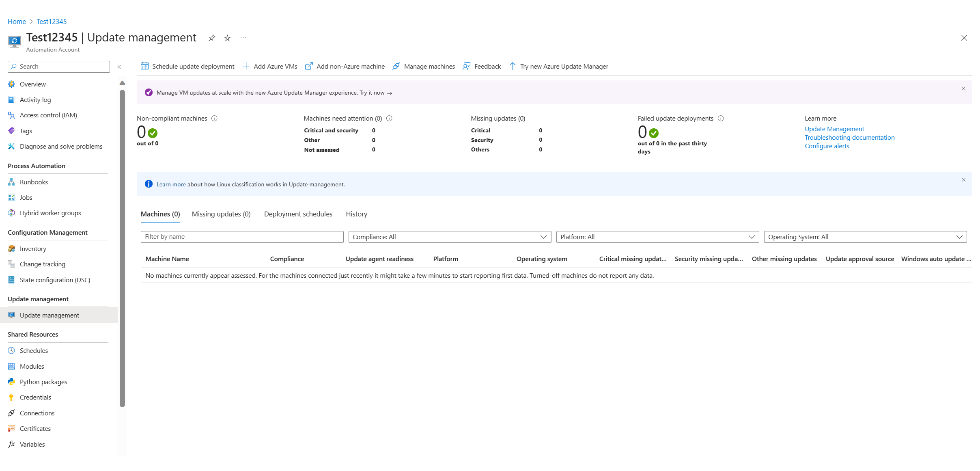Open the Update Management link
Screen dimensions: 980x471
pos(835,129)
